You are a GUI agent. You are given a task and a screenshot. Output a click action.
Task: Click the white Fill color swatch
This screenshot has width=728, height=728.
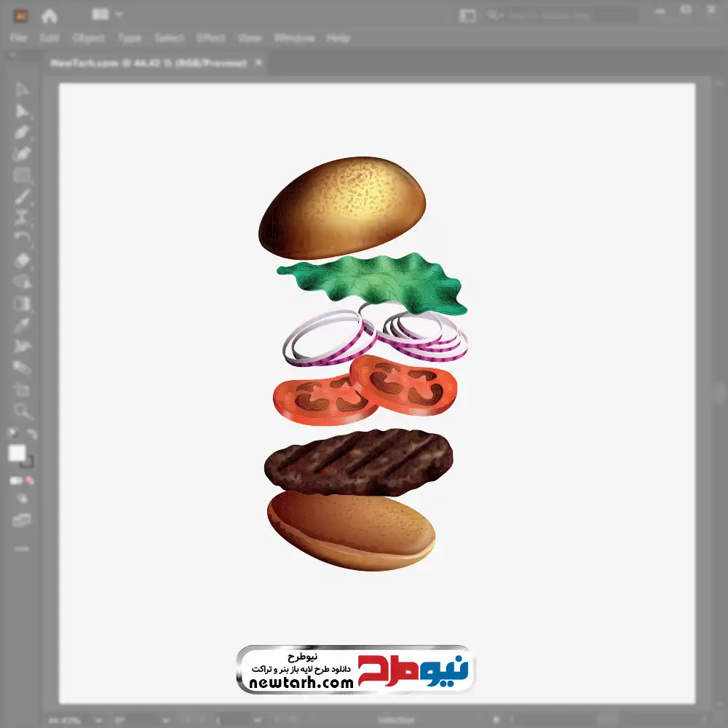pyautogui.click(x=17, y=454)
